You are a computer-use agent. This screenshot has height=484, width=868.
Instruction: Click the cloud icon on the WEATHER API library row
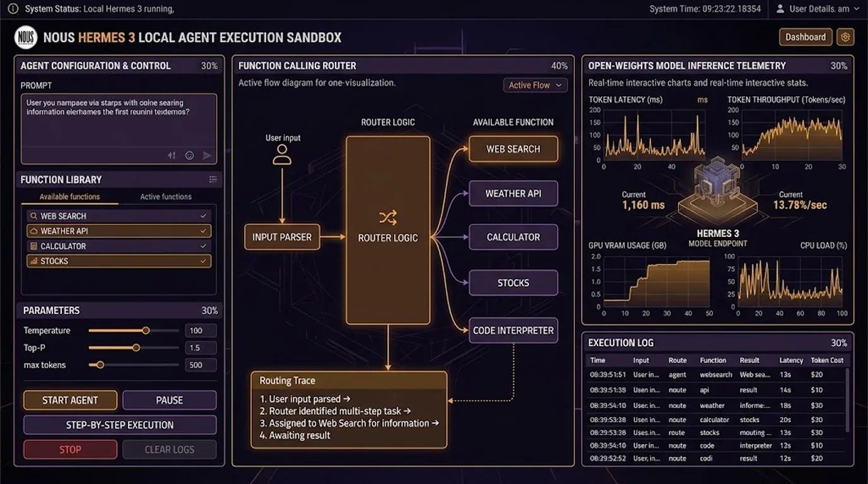(33, 231)
